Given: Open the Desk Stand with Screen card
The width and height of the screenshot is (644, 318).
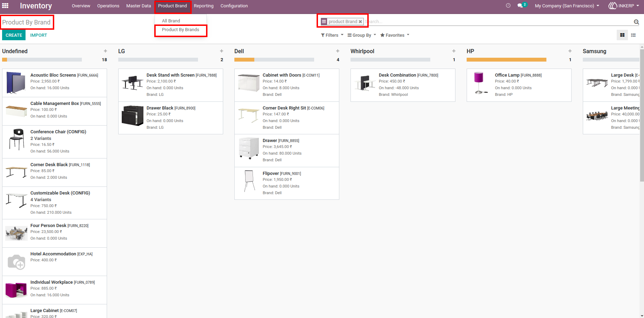Looking at the screenshot, I should click(171, 85).
